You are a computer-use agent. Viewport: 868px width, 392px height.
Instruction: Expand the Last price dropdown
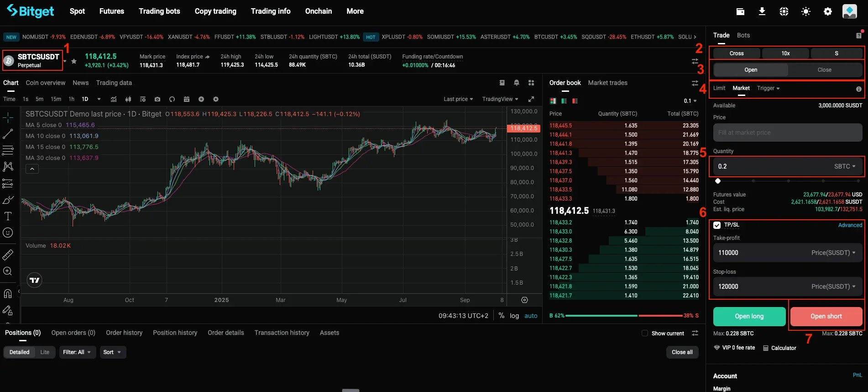pos(458,99)
